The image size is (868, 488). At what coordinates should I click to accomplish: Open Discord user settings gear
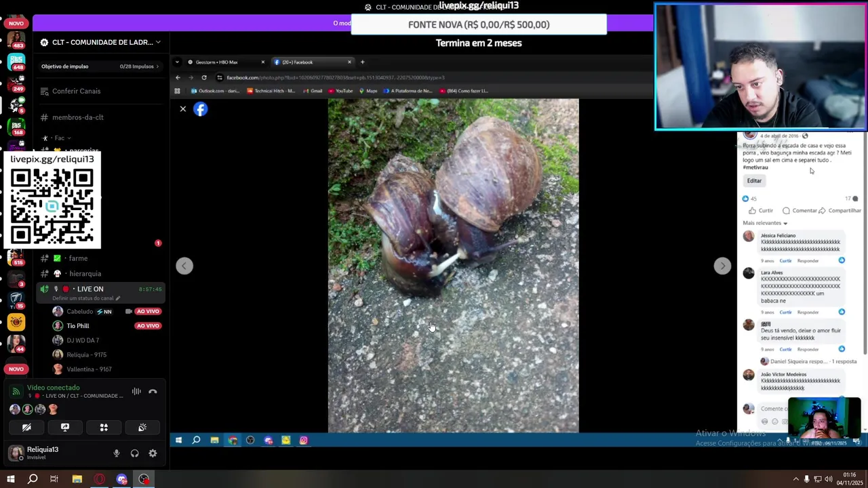153,453
